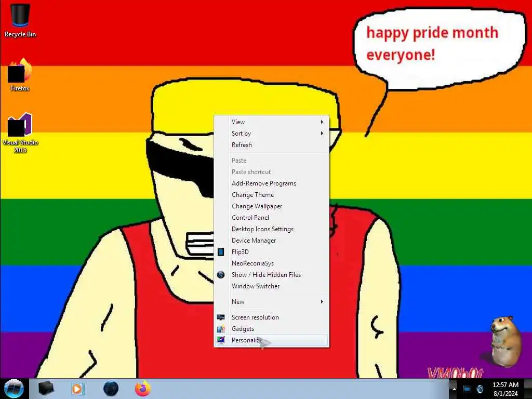Choose Change Wallpaper
532x399 pixels.
click(271, 206)
